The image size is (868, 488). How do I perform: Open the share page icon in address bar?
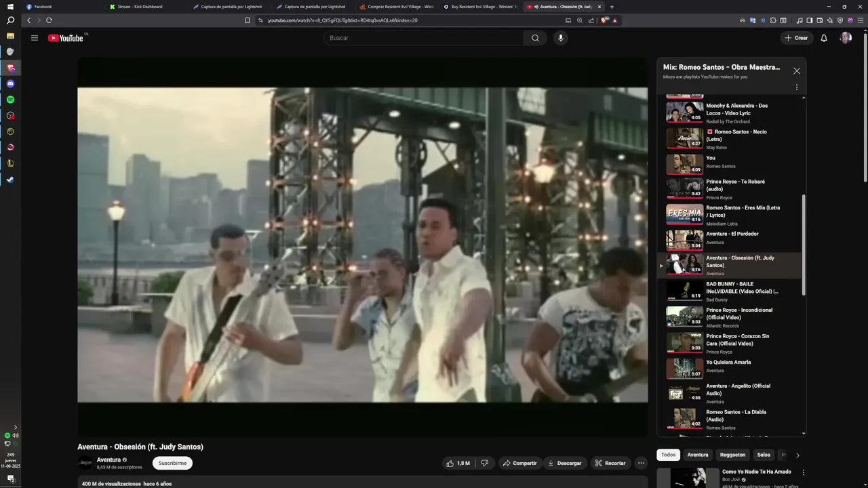591,20
